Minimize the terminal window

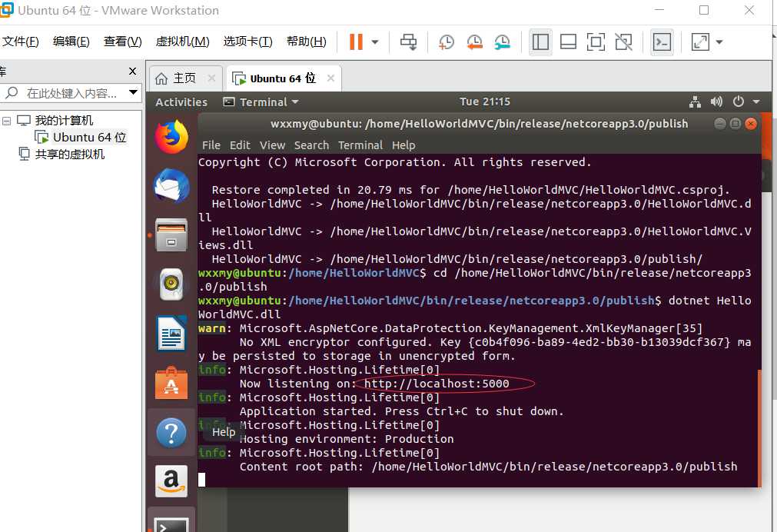pos(720,124)
